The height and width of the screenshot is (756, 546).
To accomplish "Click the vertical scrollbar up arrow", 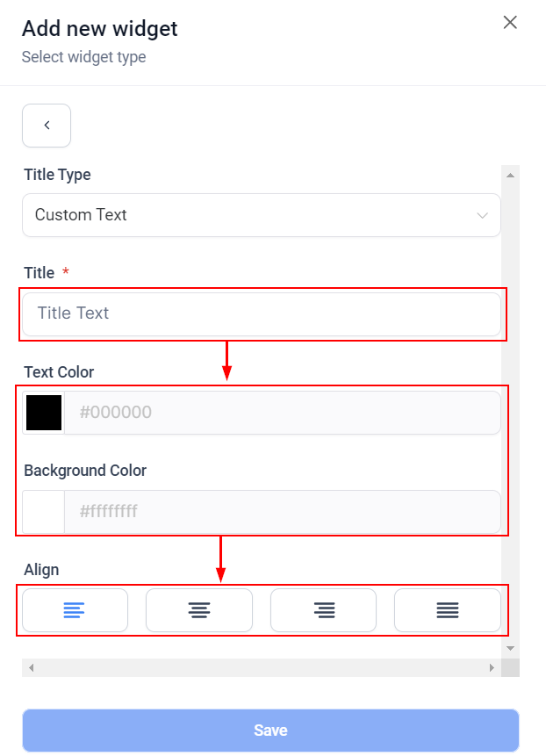I will pos(510,174).
